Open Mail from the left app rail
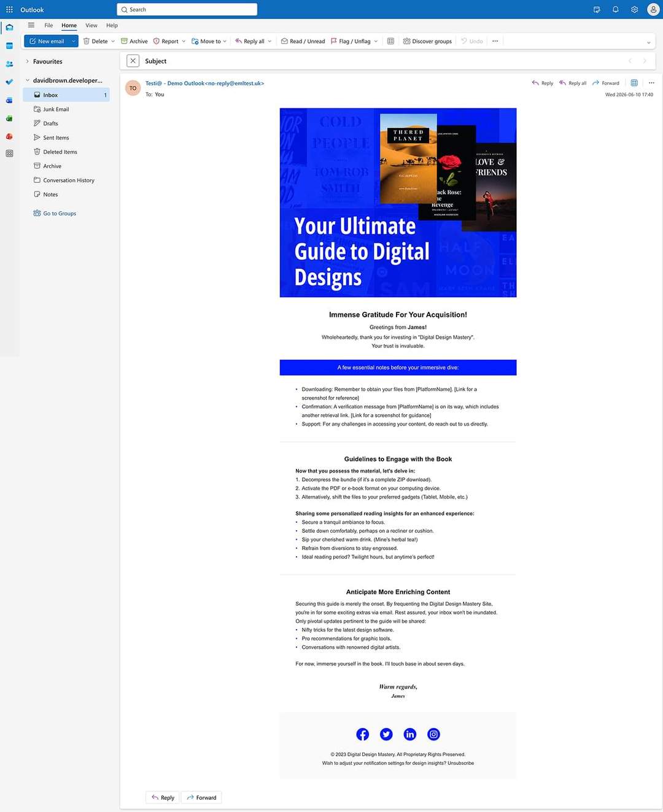 (x=9, y=28)
